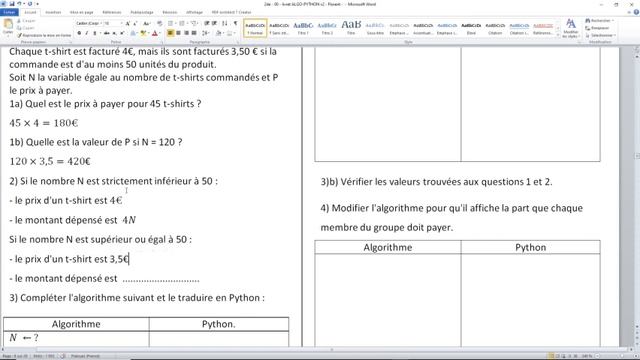Click the Align Right icon
Image resolution: width=640 pixels, height=360 pixels.
point(186,33)
